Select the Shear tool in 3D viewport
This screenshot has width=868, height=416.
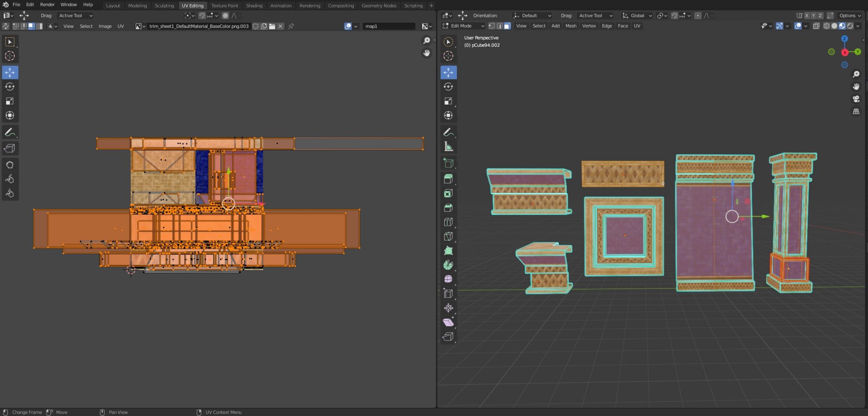pos(448,322)
